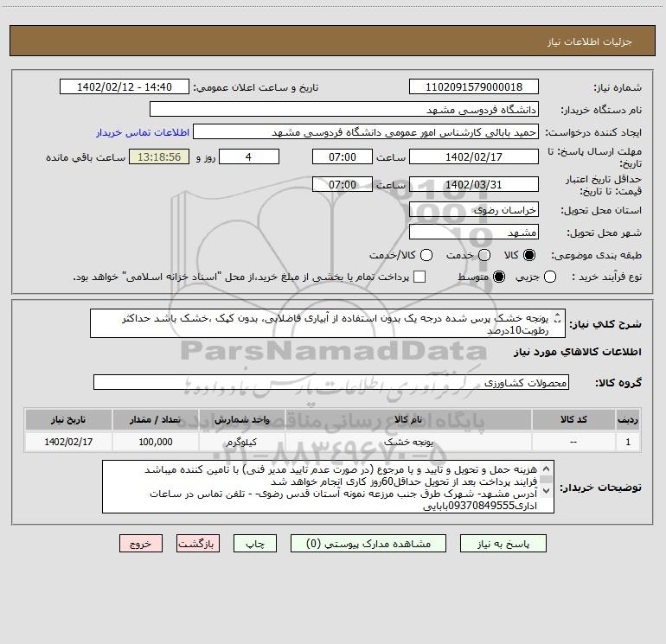
Task: Click the شماره نیاز field 1102091579000018
Action: point(474,87)
